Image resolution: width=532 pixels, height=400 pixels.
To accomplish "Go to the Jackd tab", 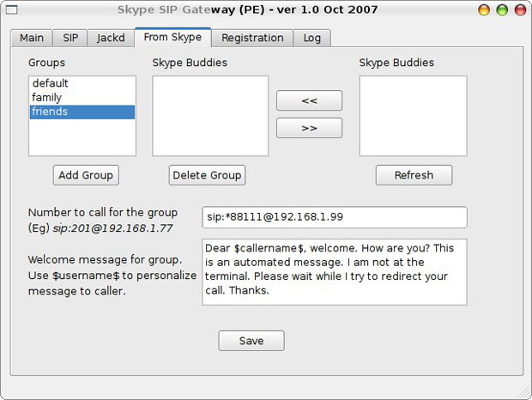I will 111,38.
